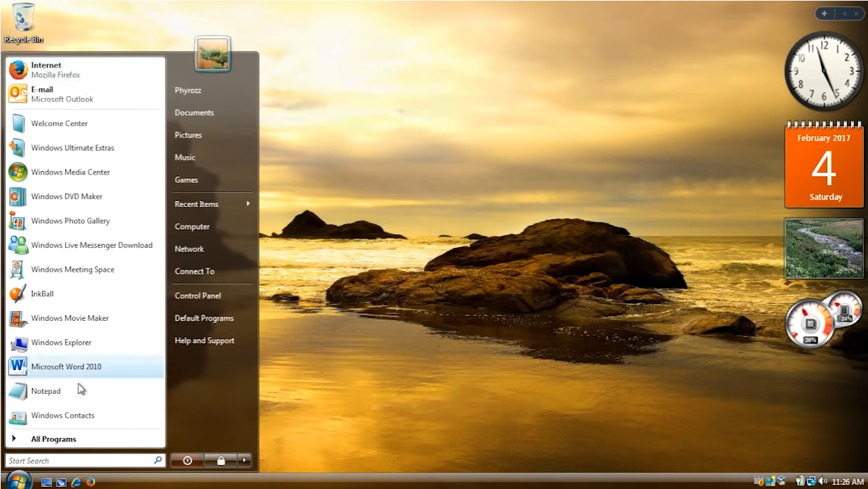Open Mozilla Firefox from the Internet entry

[x=85, y=70]
